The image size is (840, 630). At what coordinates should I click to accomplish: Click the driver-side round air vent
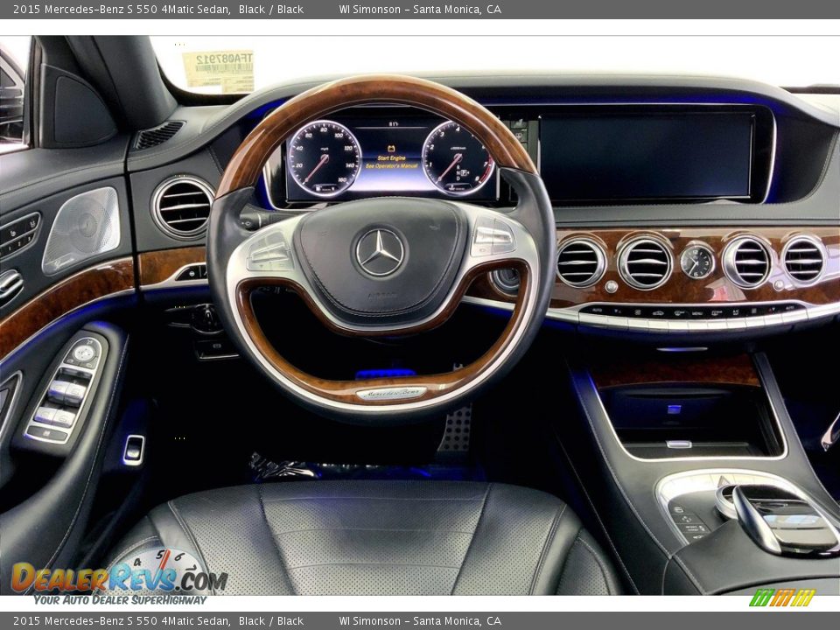(183, 206)
